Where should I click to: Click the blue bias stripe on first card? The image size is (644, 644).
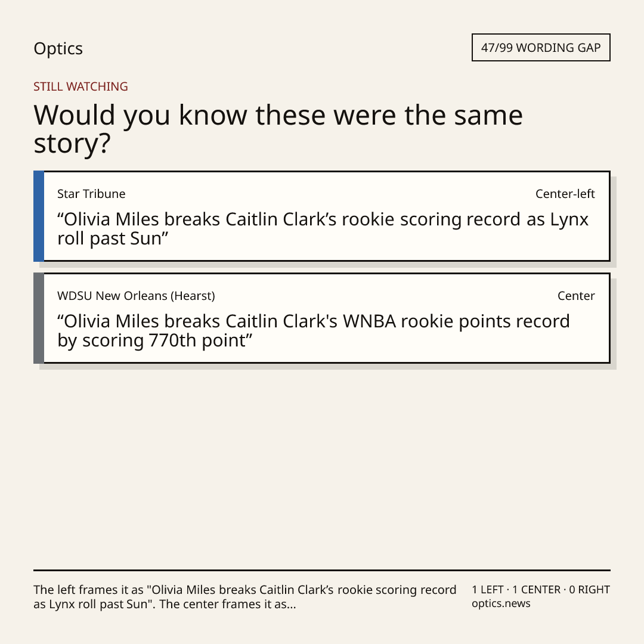pyautogui.click(x=39, y=216)
